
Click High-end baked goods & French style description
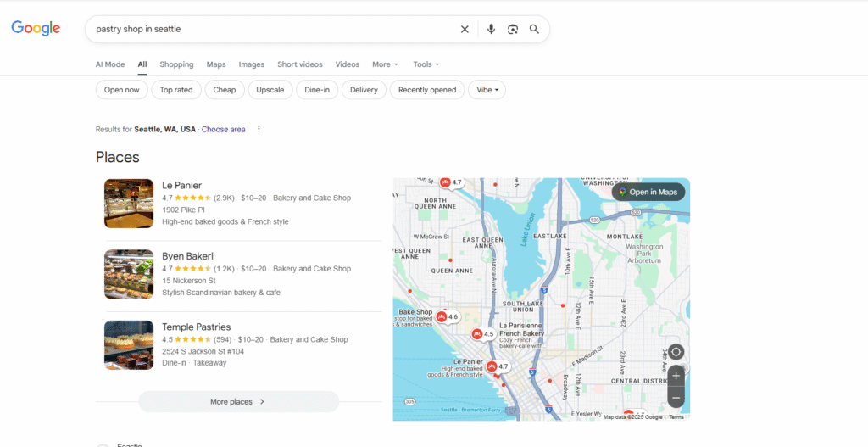point(225,221)
